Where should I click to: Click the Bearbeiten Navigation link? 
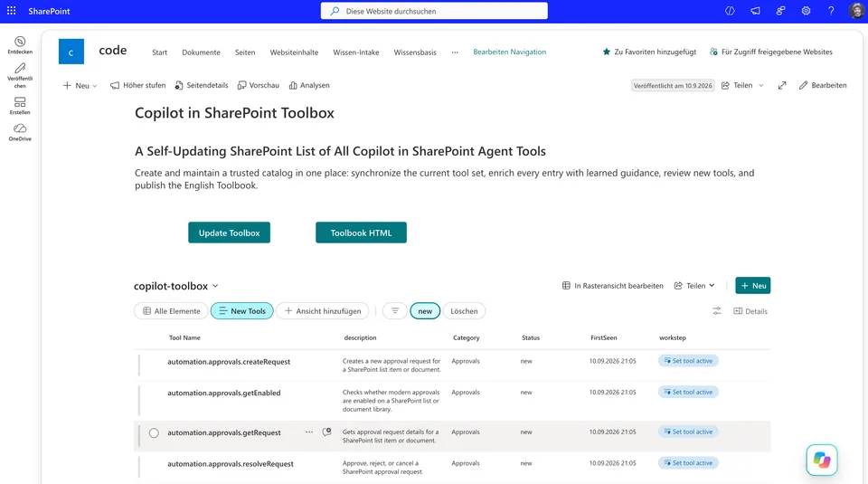509,52
